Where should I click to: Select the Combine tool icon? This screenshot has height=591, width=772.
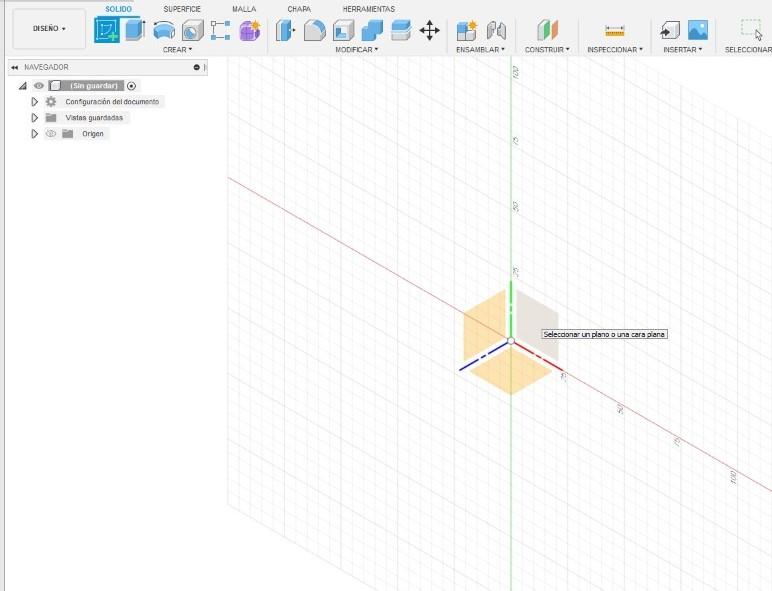pyautogui.click(x=372, y=31)
